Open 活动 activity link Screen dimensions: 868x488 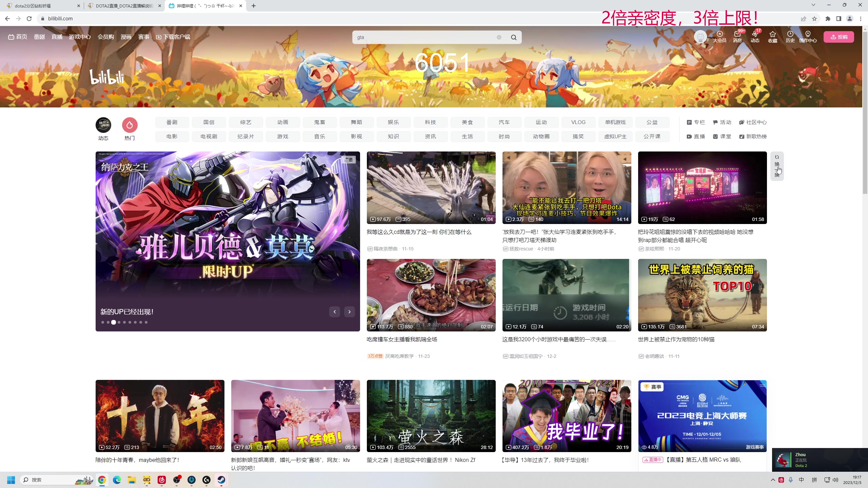point(722,122)
